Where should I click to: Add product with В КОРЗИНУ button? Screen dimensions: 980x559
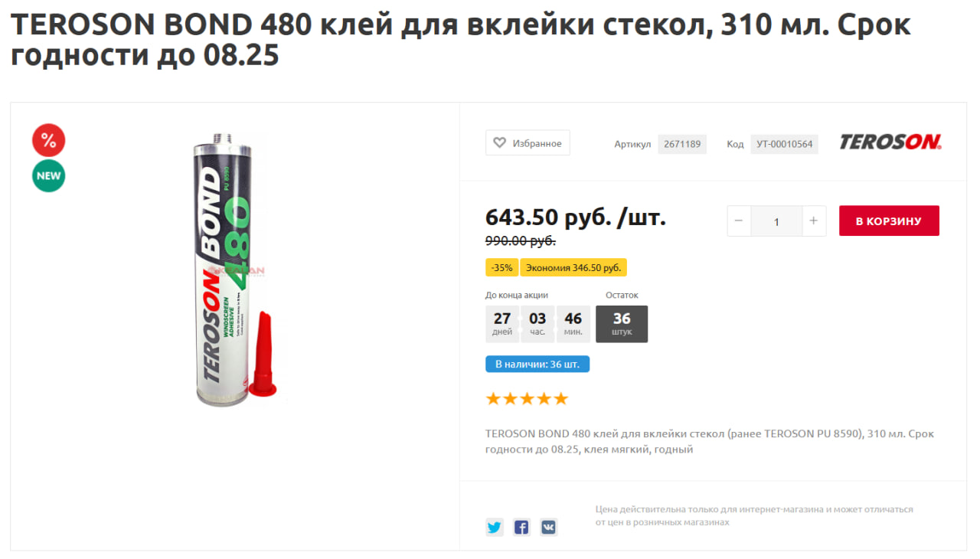(x=889, y=221)
